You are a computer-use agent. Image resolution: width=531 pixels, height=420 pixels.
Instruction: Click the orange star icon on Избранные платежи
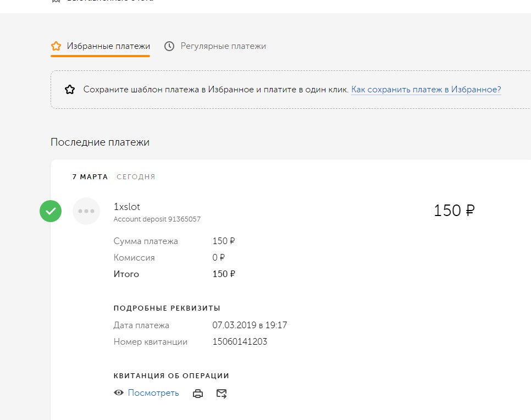pyautogui.click(x=56, y=46)
